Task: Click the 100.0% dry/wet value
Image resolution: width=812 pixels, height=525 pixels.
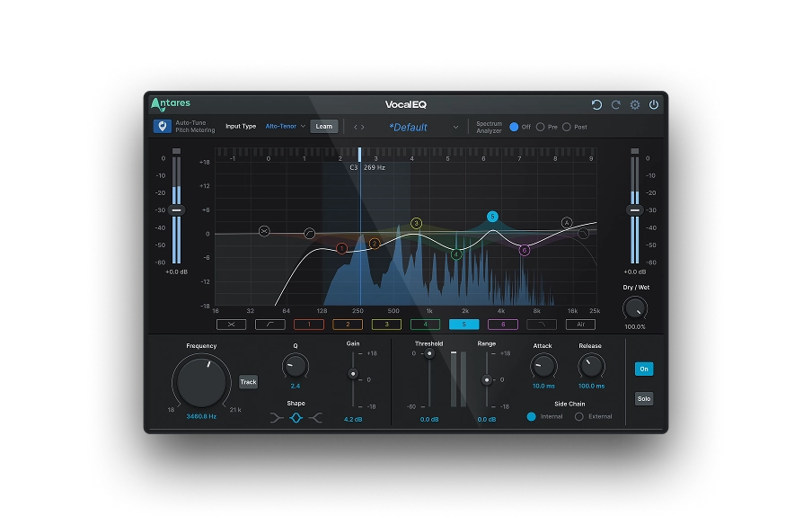Action: [x=635, y=327]
